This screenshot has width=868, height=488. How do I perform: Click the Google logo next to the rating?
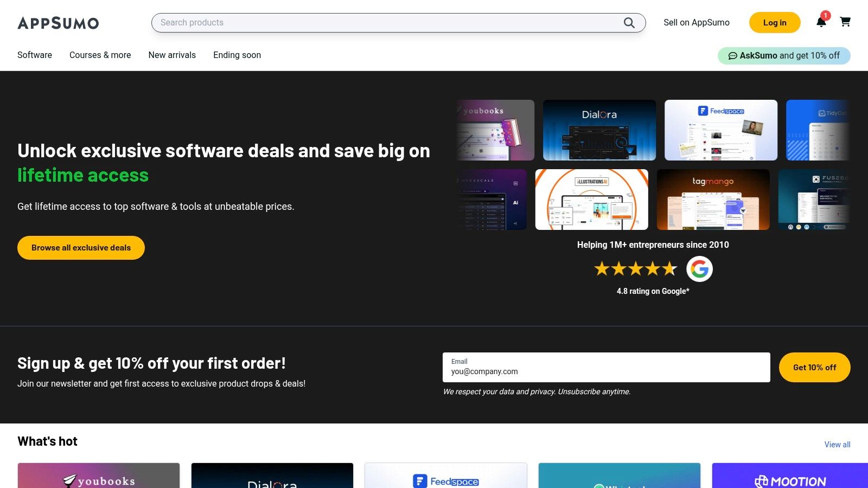(x=699, y=268)
